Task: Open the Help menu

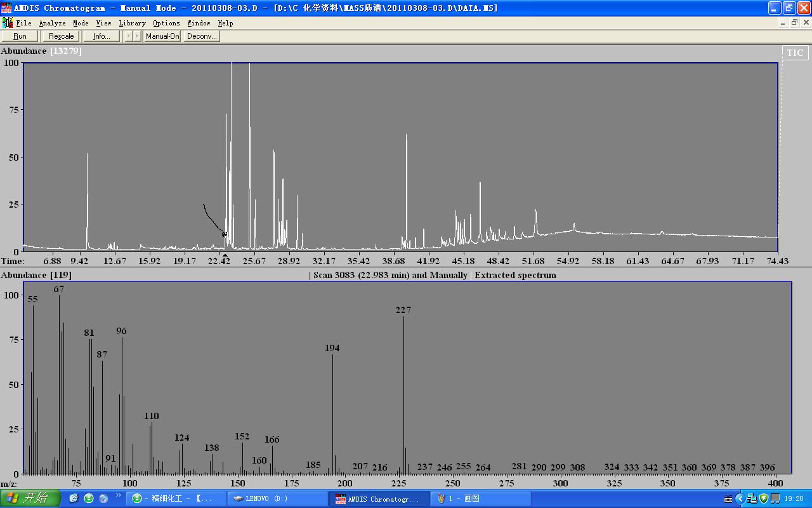Action: 225,23
